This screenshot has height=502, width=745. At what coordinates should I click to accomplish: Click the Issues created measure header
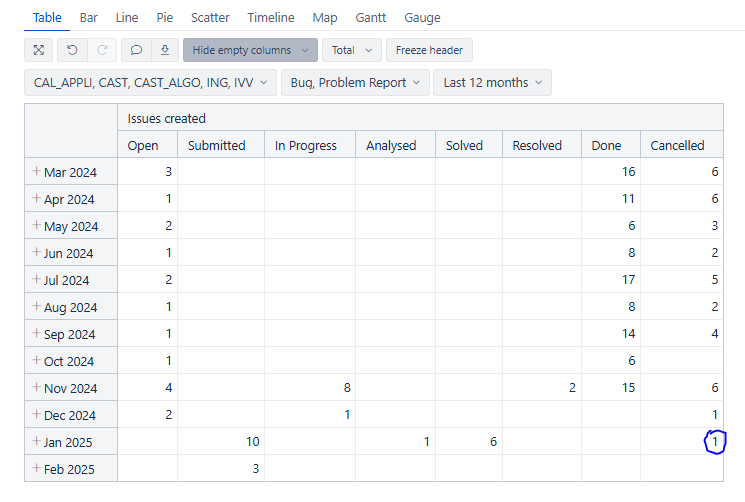[x=166, y=118]
